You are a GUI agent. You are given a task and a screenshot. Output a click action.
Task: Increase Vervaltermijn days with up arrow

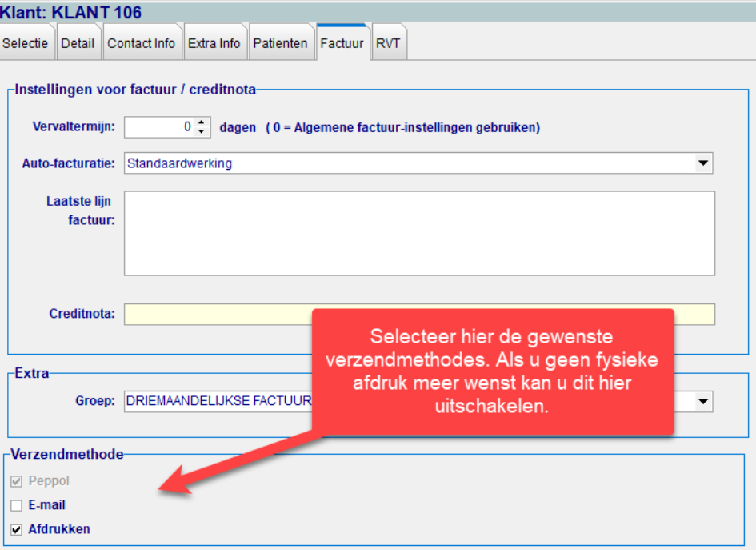point(202,122)
